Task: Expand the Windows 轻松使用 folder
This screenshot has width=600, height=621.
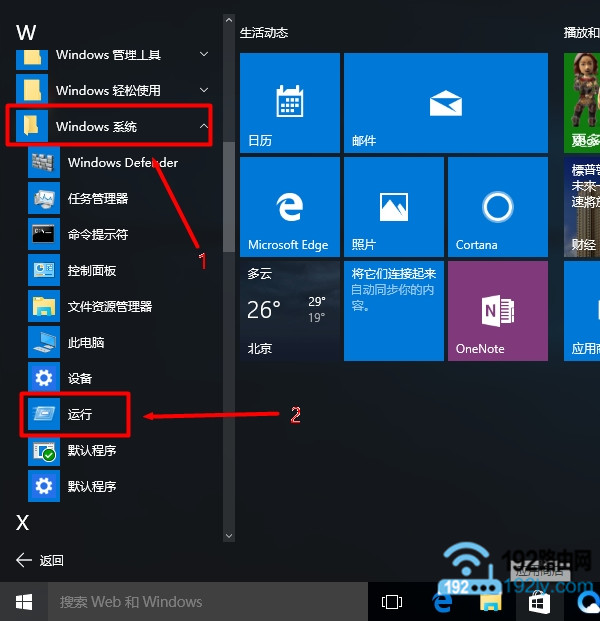Action: tap(204, 90)
